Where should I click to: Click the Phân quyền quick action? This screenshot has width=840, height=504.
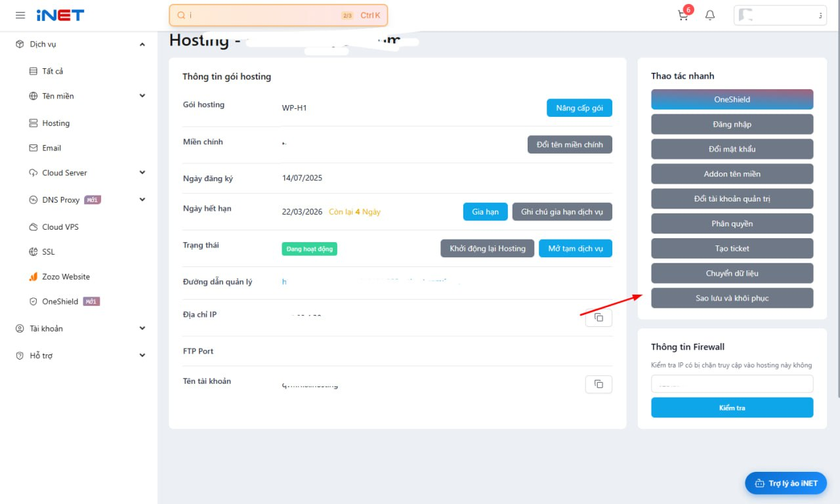click(732, 224)
